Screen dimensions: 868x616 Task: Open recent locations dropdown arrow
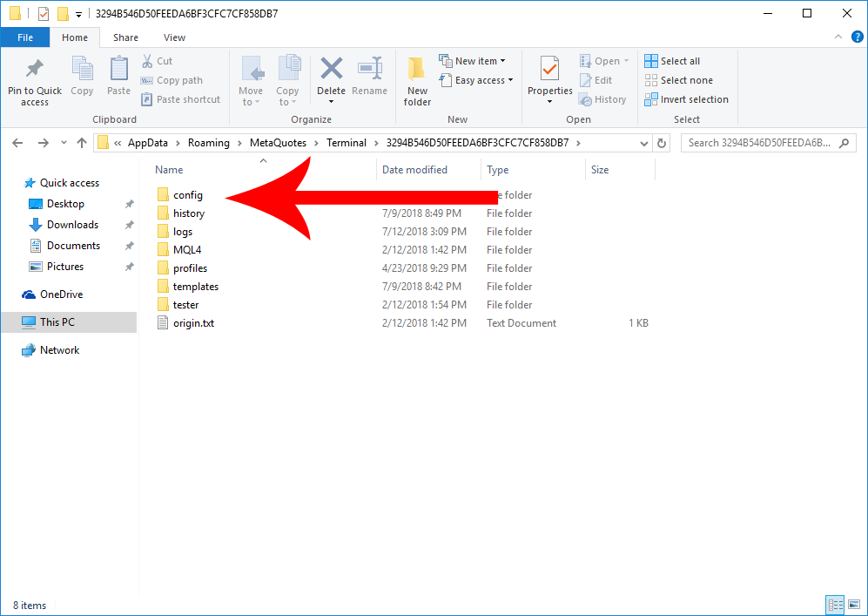click(64, 143)
